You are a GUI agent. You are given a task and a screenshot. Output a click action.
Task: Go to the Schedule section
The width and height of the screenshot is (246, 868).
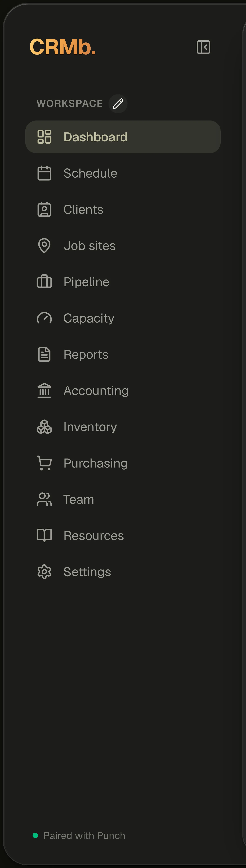coord(123,173)
